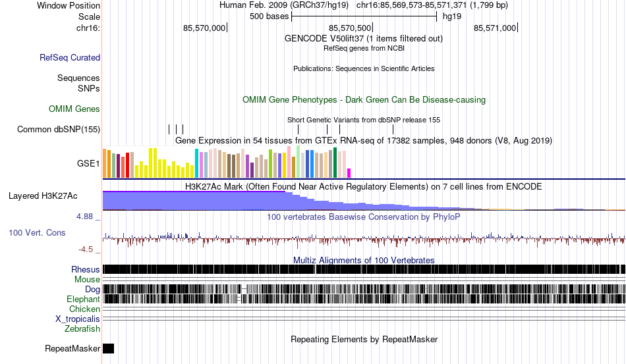Image resolution: width=626 pixels, height=364 pixels.
Task: Click Repeating Elements by RepeatMasker title
Action: pyautogui.click(x=364, y=339)
